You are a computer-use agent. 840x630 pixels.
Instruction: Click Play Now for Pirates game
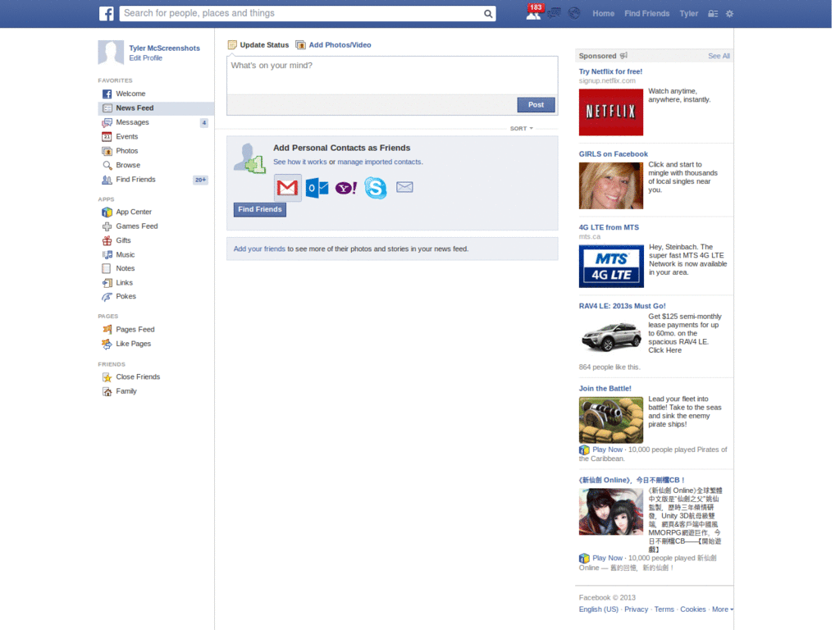pos(608,450)
